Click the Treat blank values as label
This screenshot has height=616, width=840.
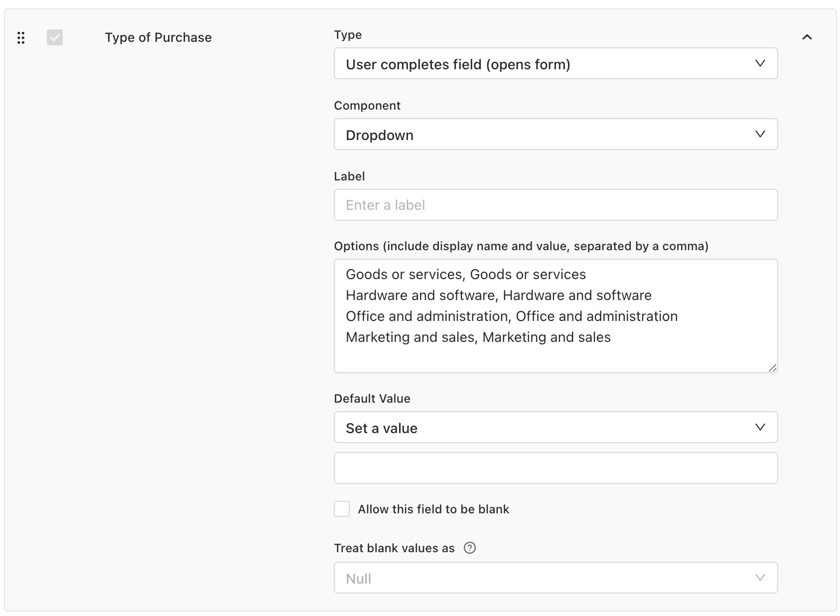pyautogui.click(x=394, y=548)
